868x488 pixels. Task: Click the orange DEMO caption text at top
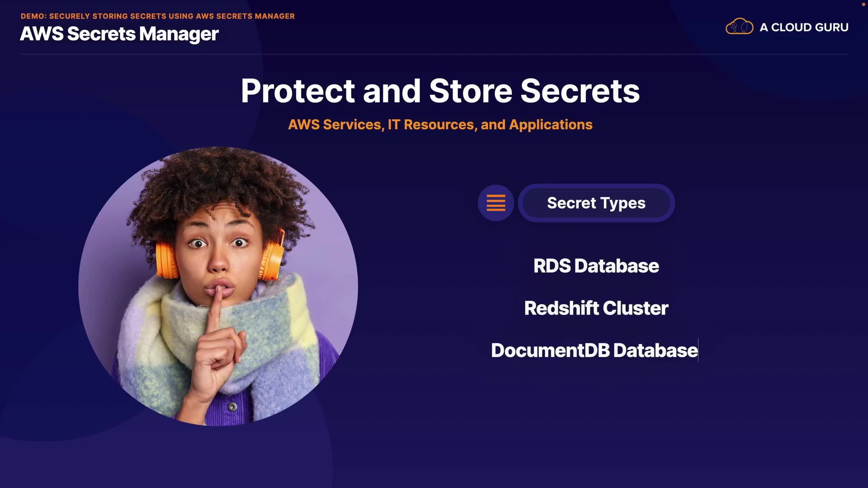pos(158,16)
